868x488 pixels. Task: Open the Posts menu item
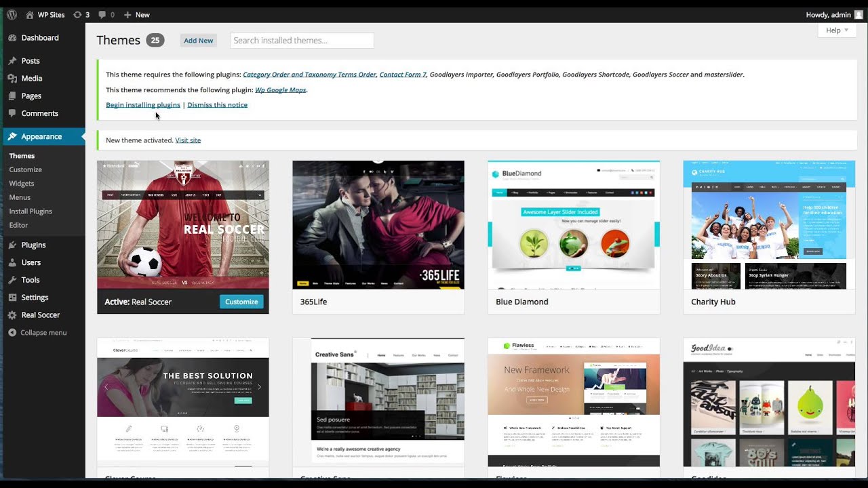31,61
